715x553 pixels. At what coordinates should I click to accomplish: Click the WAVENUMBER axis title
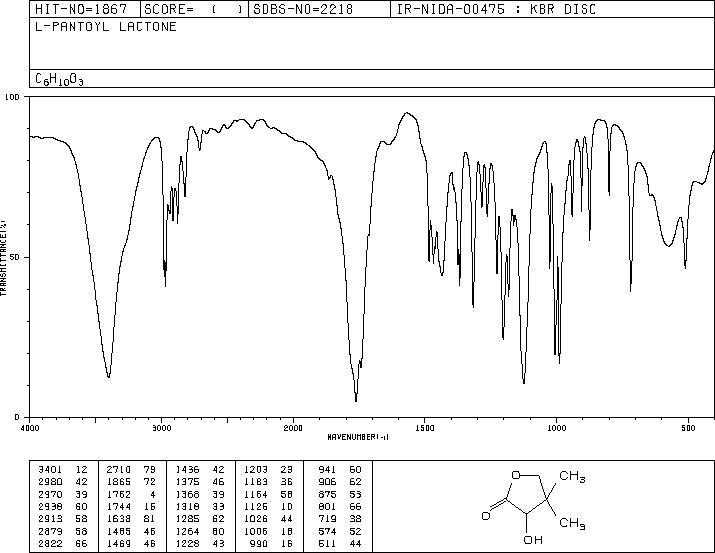click(358, 437)
